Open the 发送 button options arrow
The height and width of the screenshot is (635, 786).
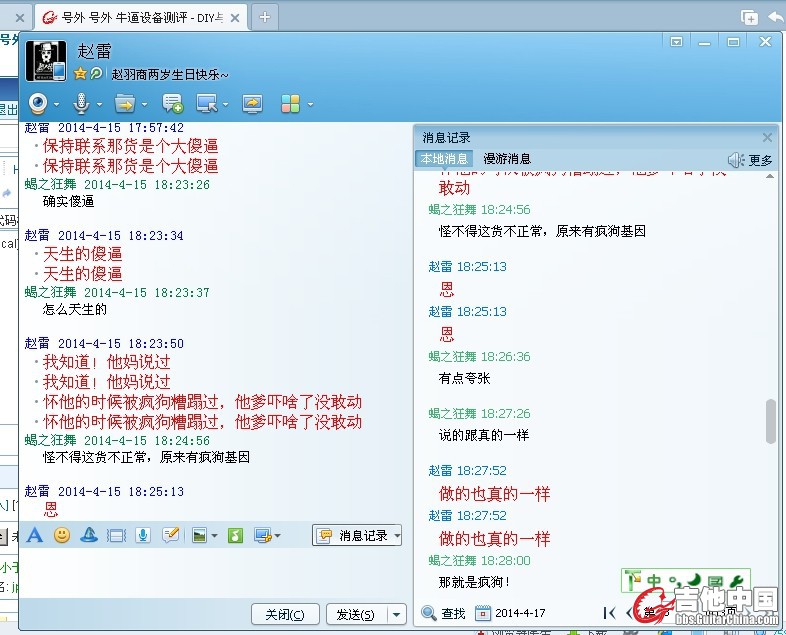click(397, 614)
